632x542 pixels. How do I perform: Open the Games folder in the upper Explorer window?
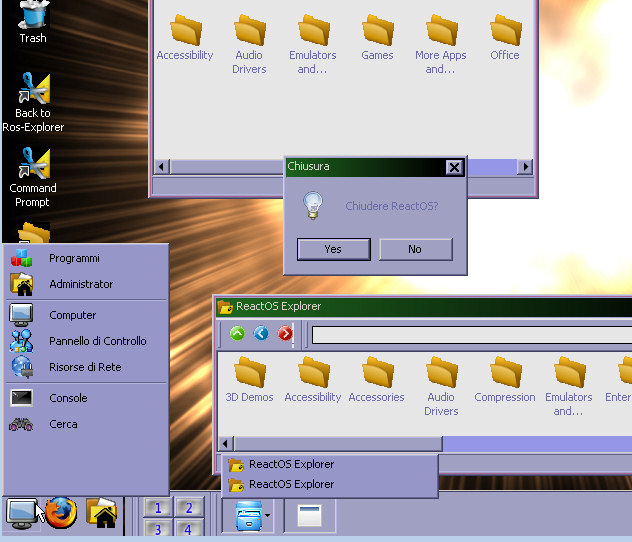(377, 38)
